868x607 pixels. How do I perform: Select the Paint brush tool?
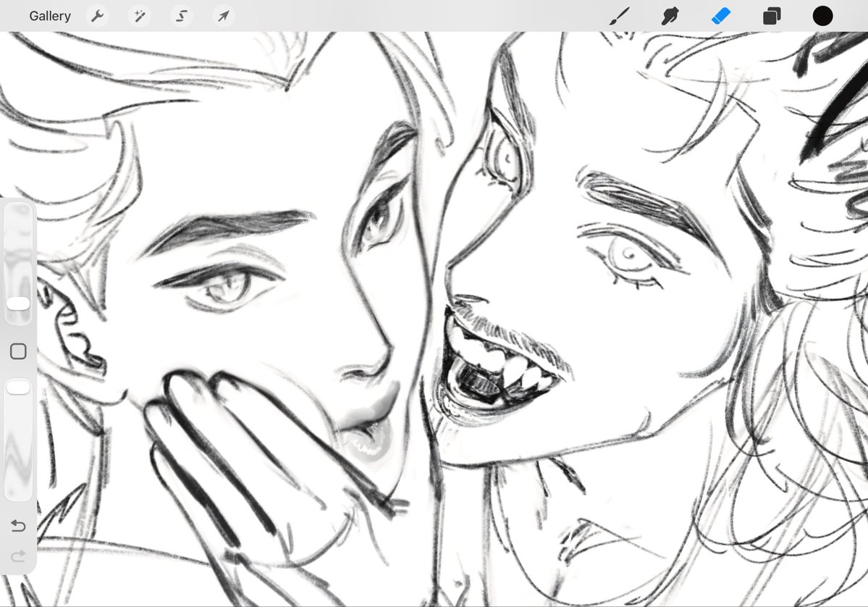tap(619, 16)
